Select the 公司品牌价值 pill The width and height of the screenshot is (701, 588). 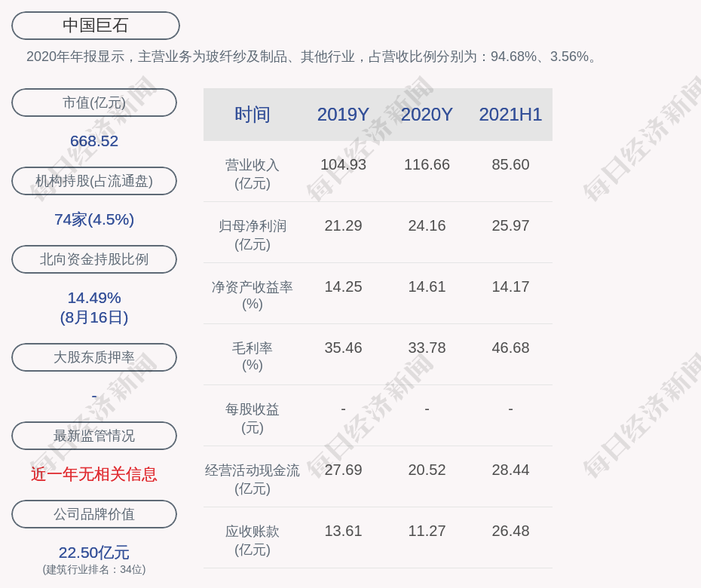click(94, 514)
